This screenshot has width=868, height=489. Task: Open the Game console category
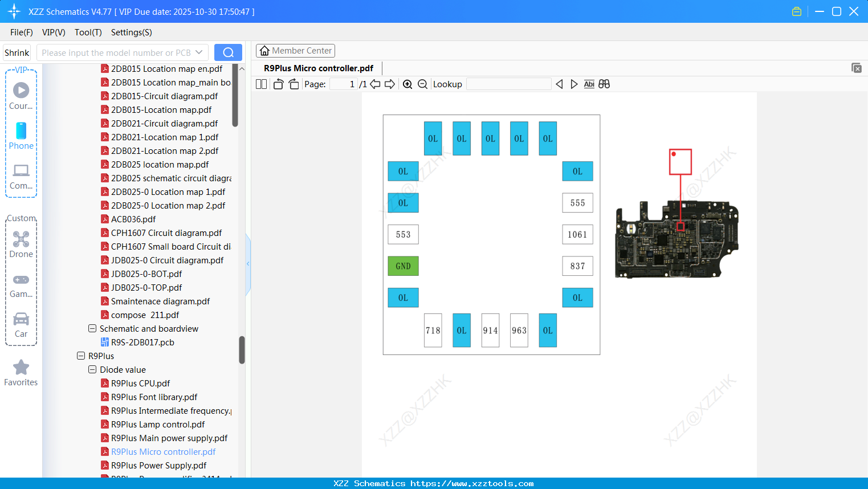pyautogui.click(x=21, y=285)
